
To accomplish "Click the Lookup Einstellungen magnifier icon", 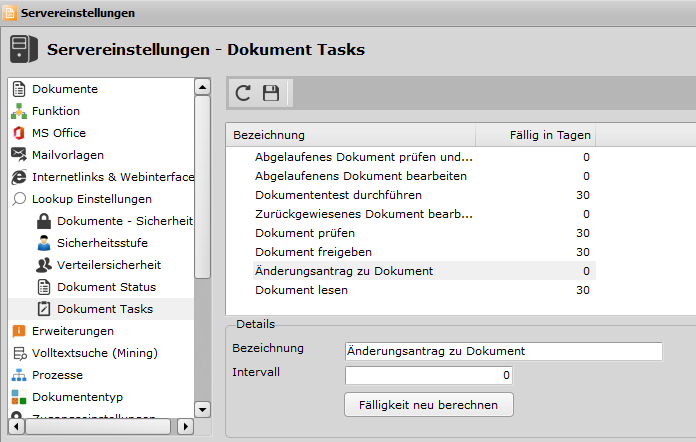I will pyautogui.click(x=19, y=199).
